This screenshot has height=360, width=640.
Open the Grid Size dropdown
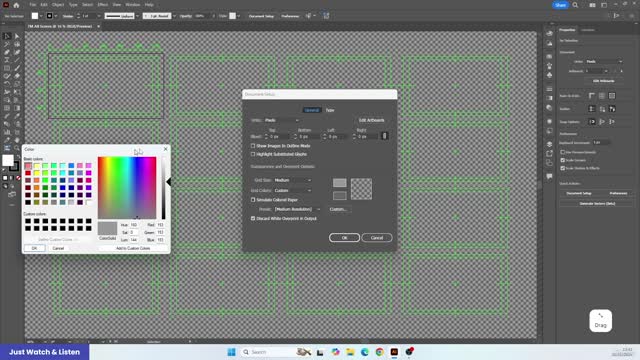click(293, 180)
